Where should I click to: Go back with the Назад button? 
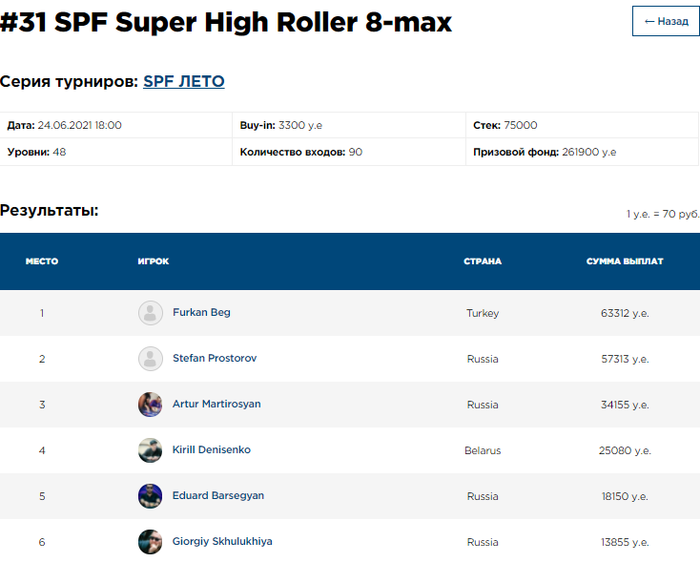point(665,21)
